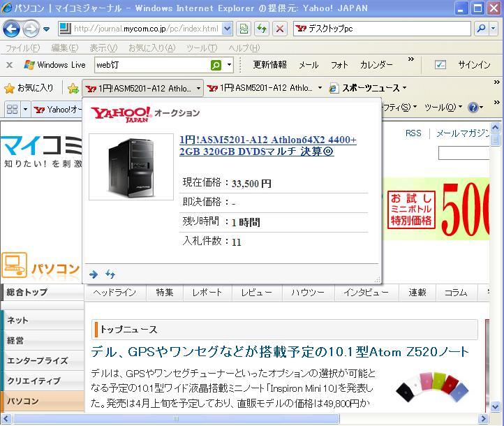
Task: Open the recent pages dropdown beside Forward
Action: coord(46,29)
